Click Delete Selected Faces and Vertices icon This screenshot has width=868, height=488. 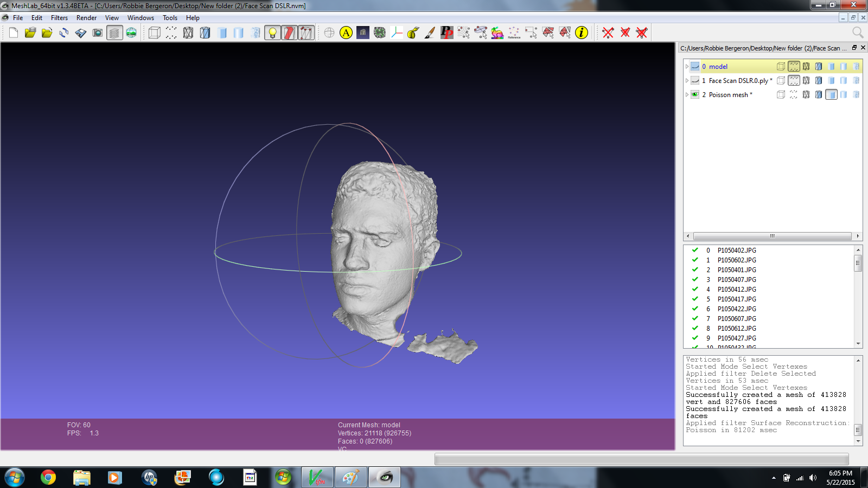pos(642,33)
